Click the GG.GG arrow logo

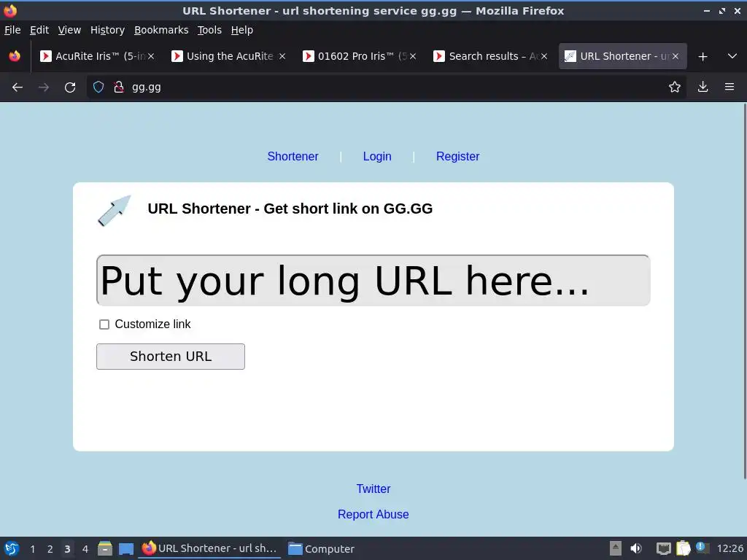pos(115,211)
